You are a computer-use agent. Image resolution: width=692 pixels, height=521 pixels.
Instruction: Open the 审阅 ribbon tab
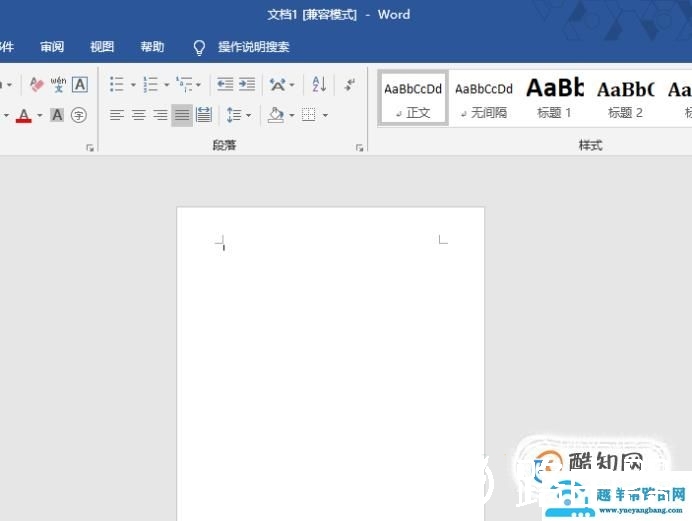point(52,47)
